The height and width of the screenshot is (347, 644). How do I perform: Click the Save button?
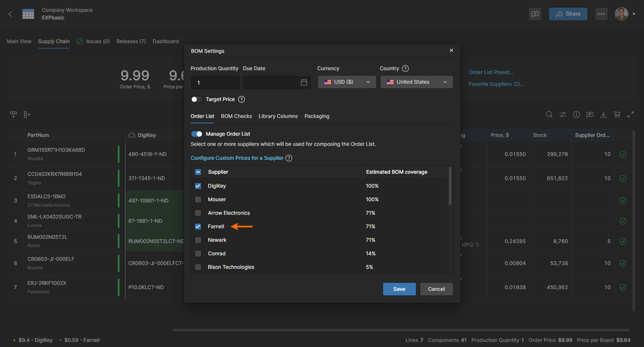click(399, 289)
